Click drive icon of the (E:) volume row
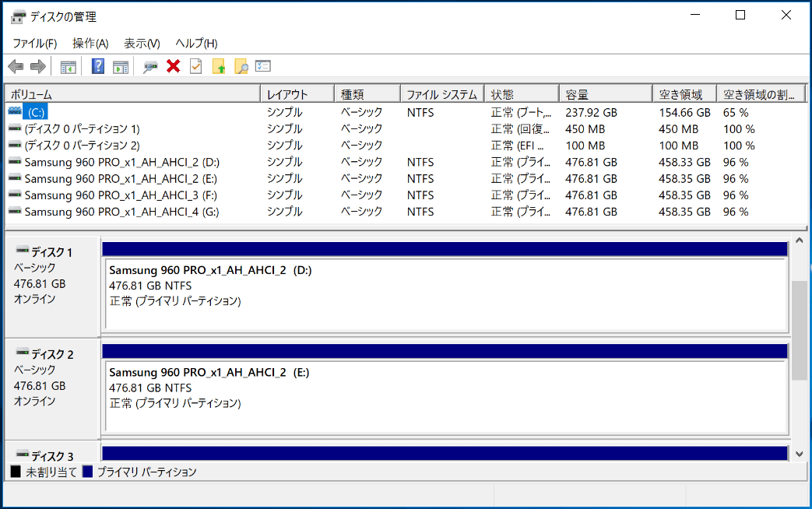812x509 pixels. point(15,178)
